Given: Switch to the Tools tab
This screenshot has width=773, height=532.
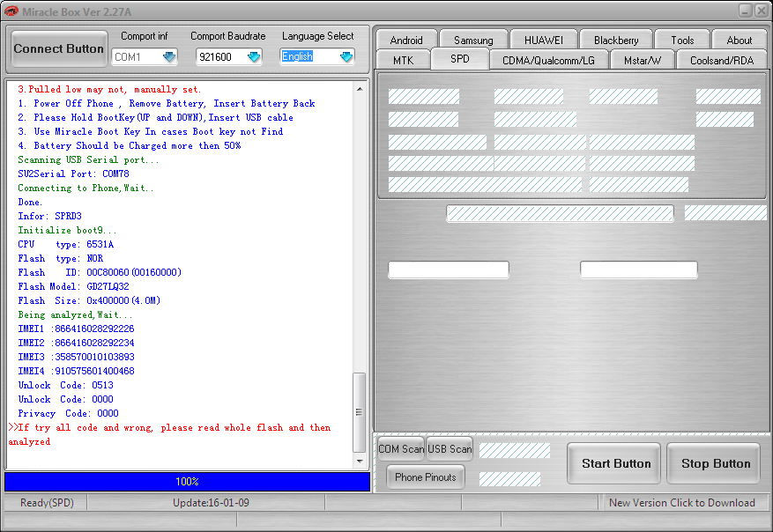Looking at the screenshot, I should pyautogui.click(x=682, y=40).
